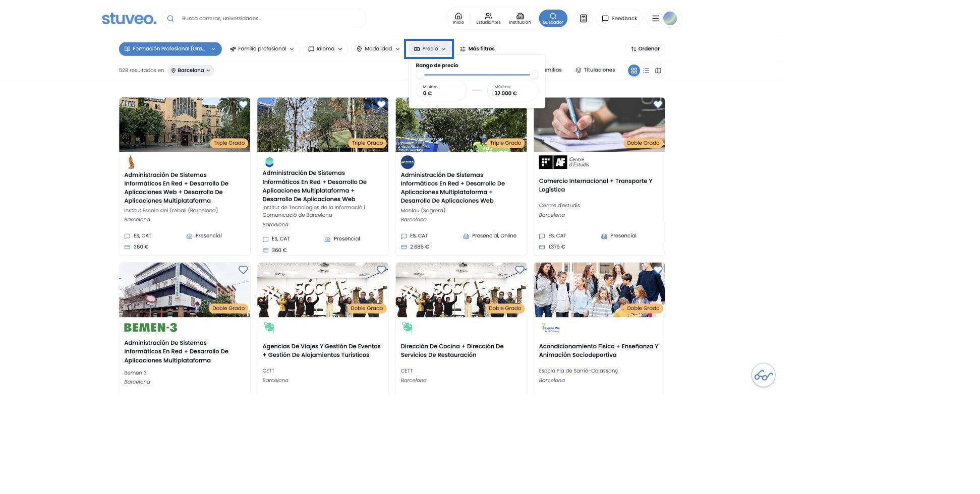Open Acondicionamiento Físico title link
Image resolution: width=980 pixels, height=494 pixels.
coord(598,350)
